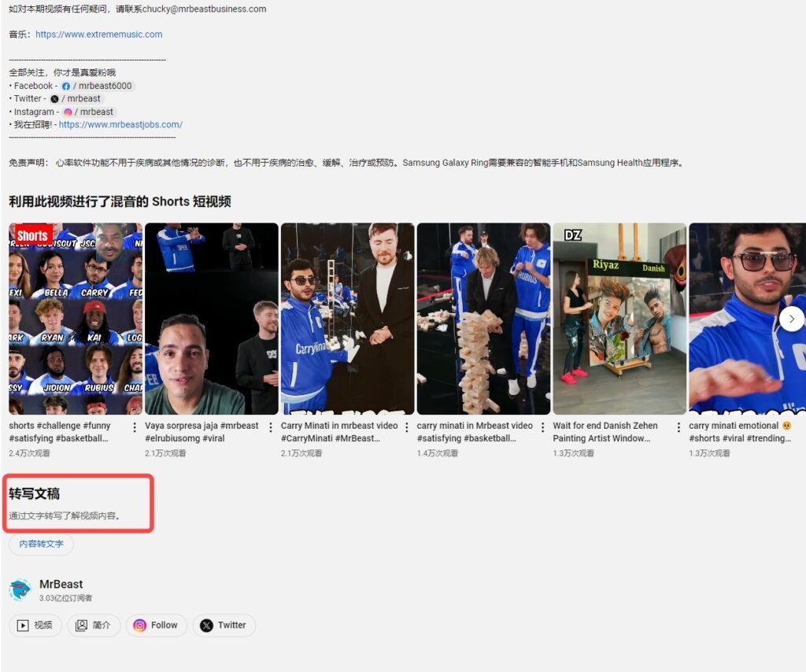806x672 pixels.
Task: Open more options for Wait for end Danish short
Action: [x=678, y=427]
